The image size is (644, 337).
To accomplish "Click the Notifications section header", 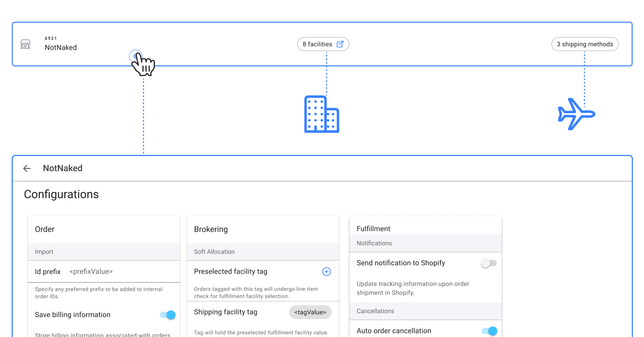I will click(x=374, y=243).
